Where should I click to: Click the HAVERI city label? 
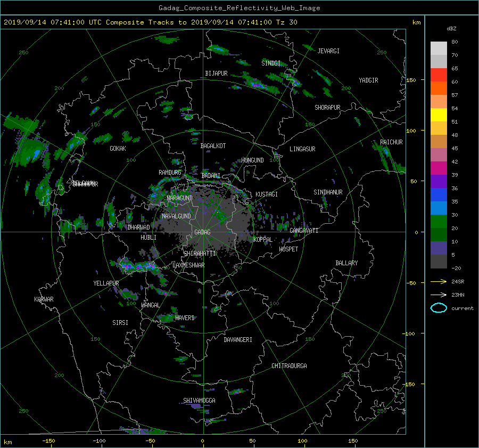(x=185, y=318)
